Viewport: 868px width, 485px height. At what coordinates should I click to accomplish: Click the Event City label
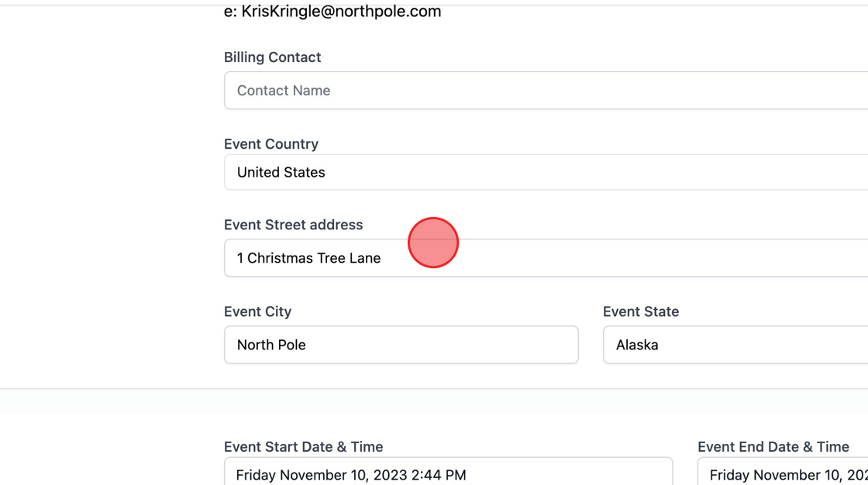coord(257,311)
